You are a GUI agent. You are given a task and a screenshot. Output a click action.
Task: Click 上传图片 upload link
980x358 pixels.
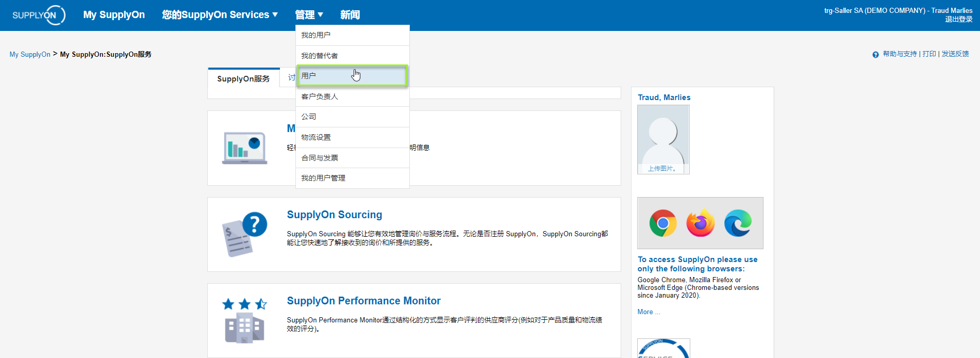coord(662,169)
